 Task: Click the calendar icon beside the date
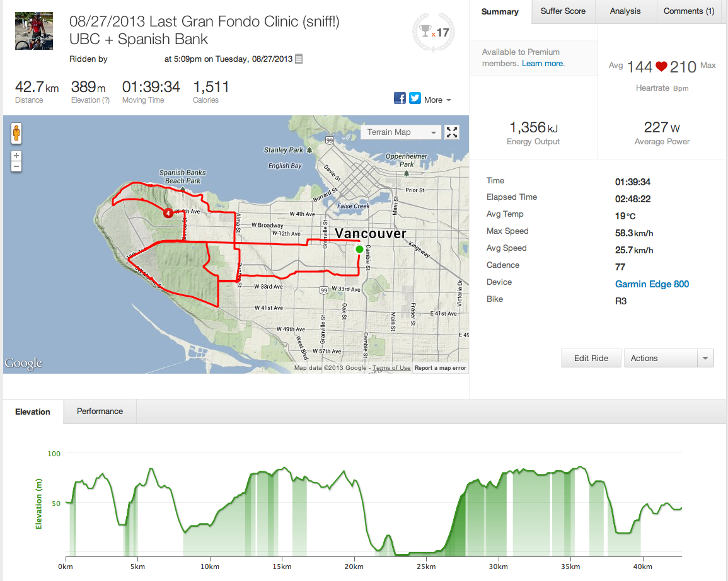pyautogui.click(x=299, y=59)
